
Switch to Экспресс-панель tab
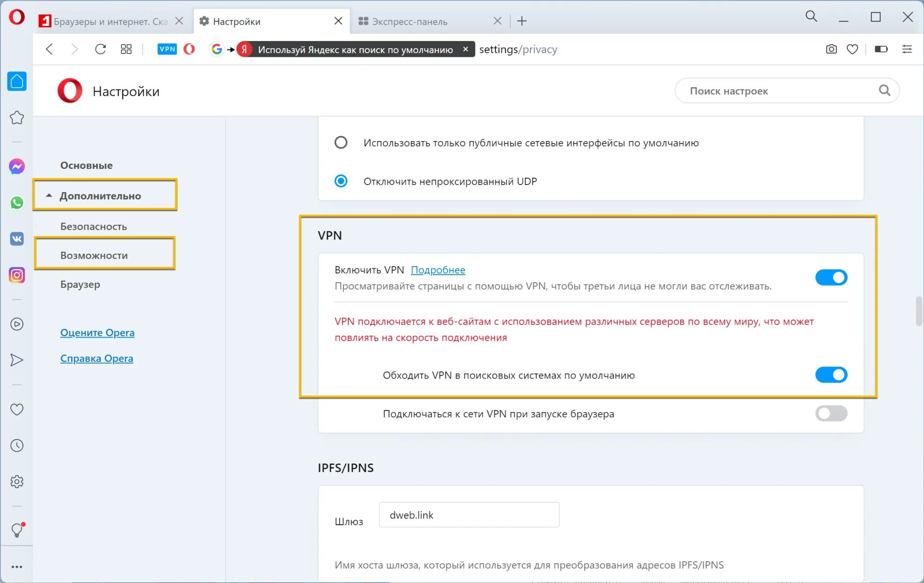click(x=409, y=21)
